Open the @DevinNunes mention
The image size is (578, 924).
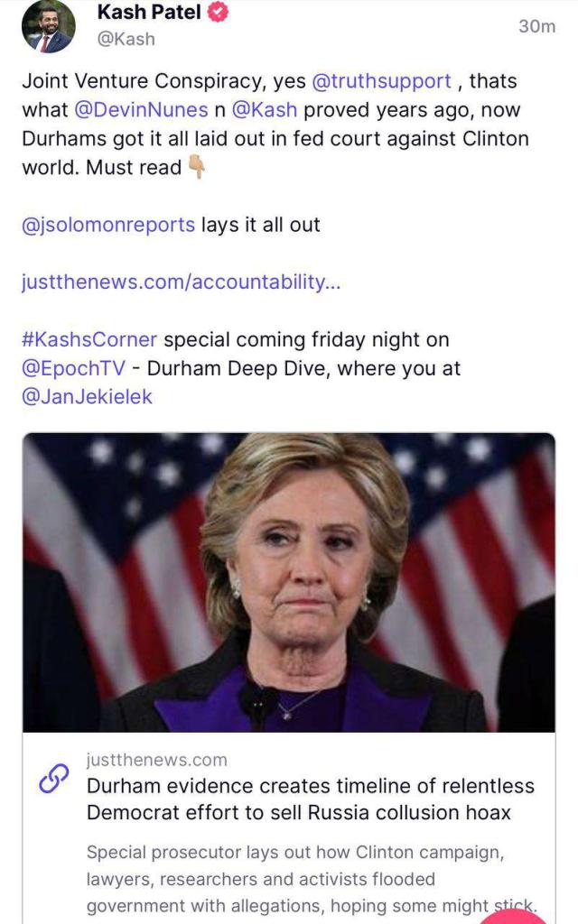141,109
